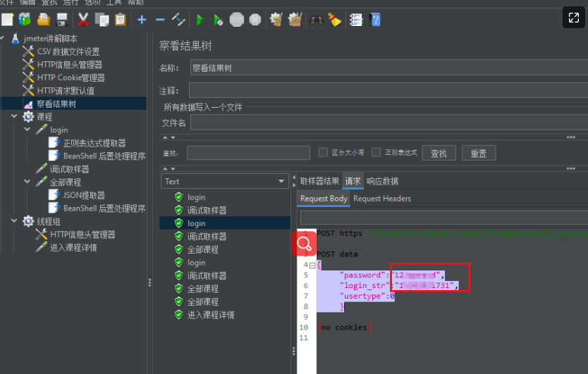
Task: Start the test with green play icon
Action: tap(200, 20)
